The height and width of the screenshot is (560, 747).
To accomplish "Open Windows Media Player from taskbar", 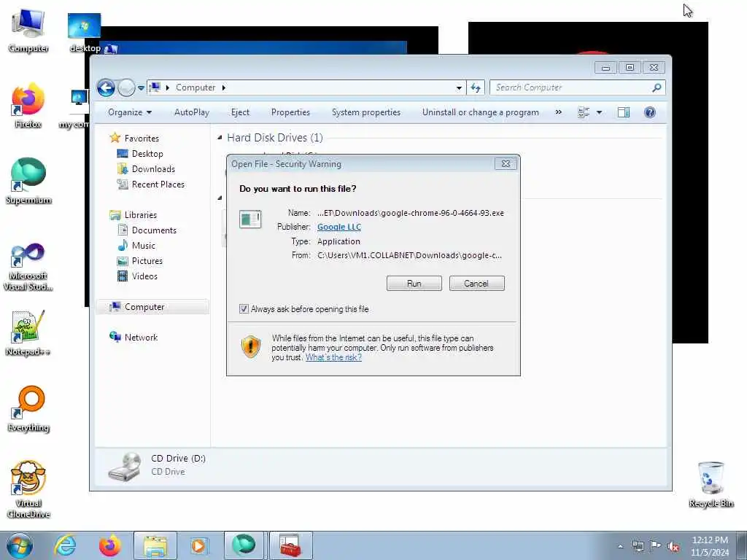I will pyautogui.click(x=198, y=545).
